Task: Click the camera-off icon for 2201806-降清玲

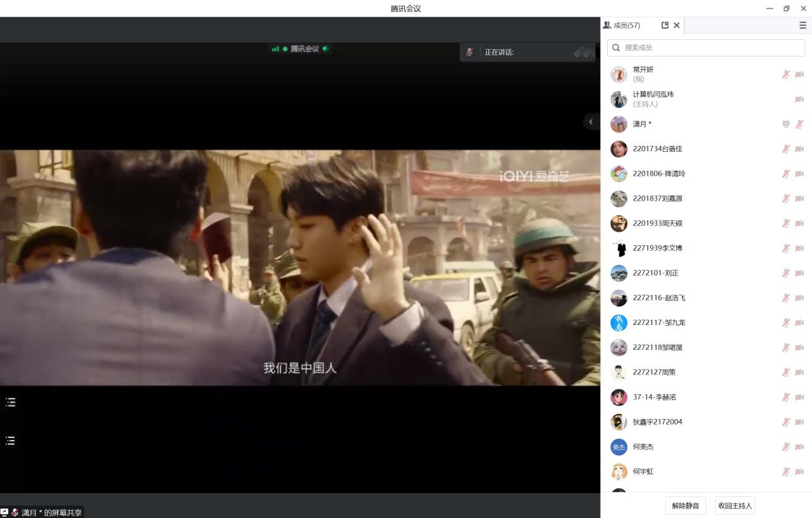Action: 799,174
